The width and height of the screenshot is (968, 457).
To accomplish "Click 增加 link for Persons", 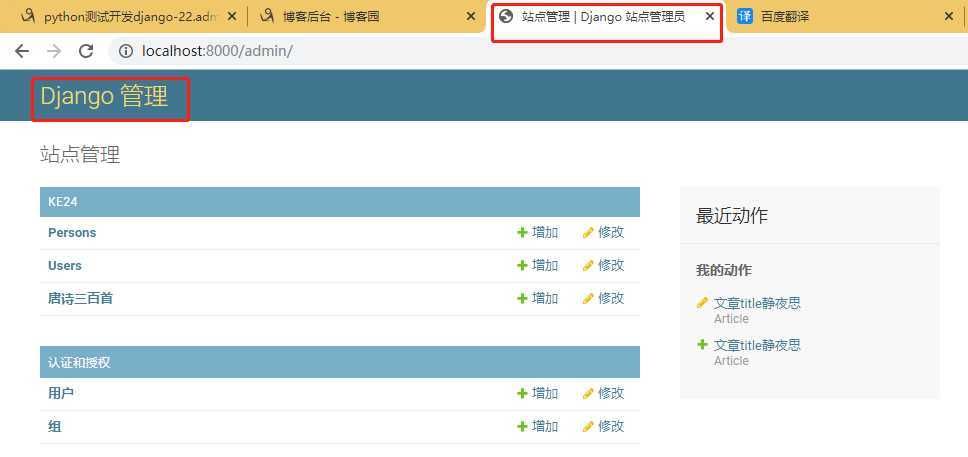I will (x=545, y=232).
